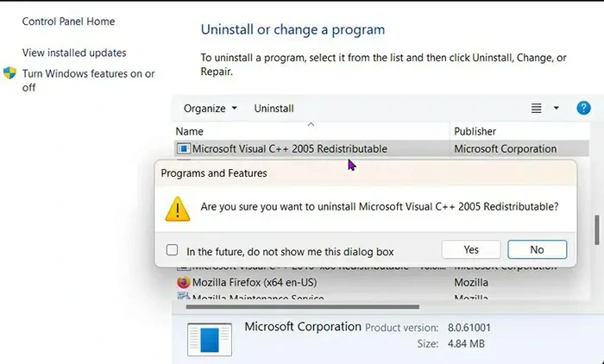Click the view options list icon
Screen dimensions: 604x364
[537, 108]
